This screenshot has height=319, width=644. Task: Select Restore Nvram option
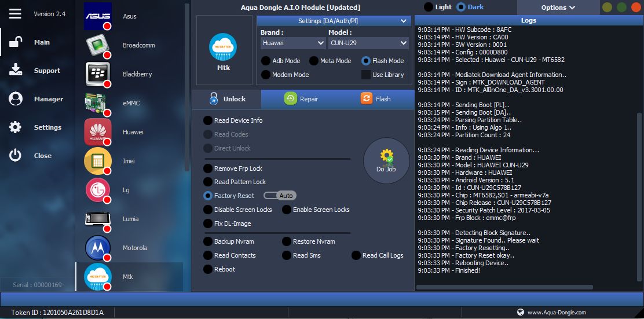click(x=309, y=241)
